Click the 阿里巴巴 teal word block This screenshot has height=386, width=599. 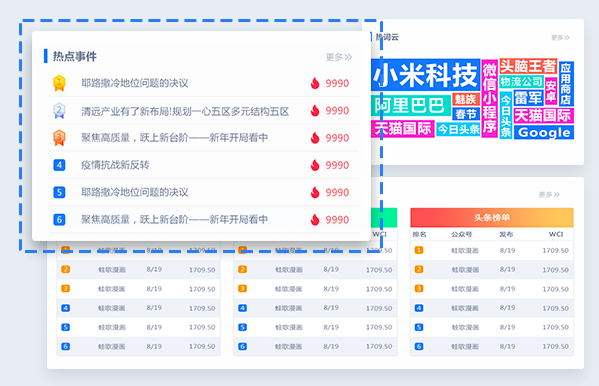click(410, 105)
